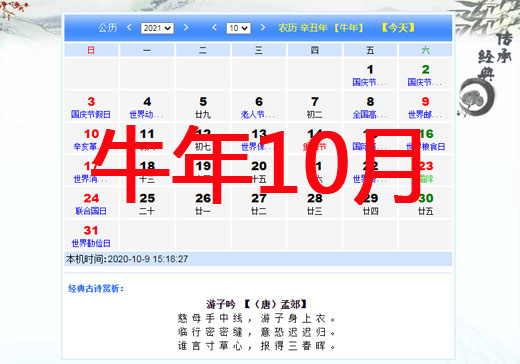Screen dimensions: 520x364
Task: Click the green 六 Saturday column header
Action: (425, 50)
